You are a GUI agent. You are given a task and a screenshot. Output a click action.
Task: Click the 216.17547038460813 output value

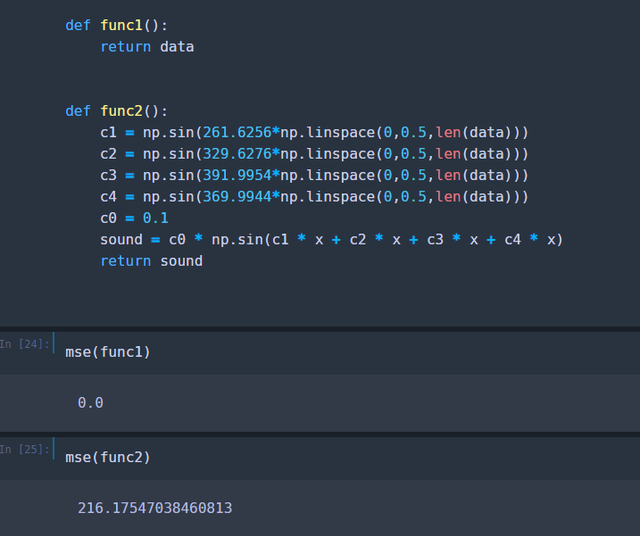[155, 508]
